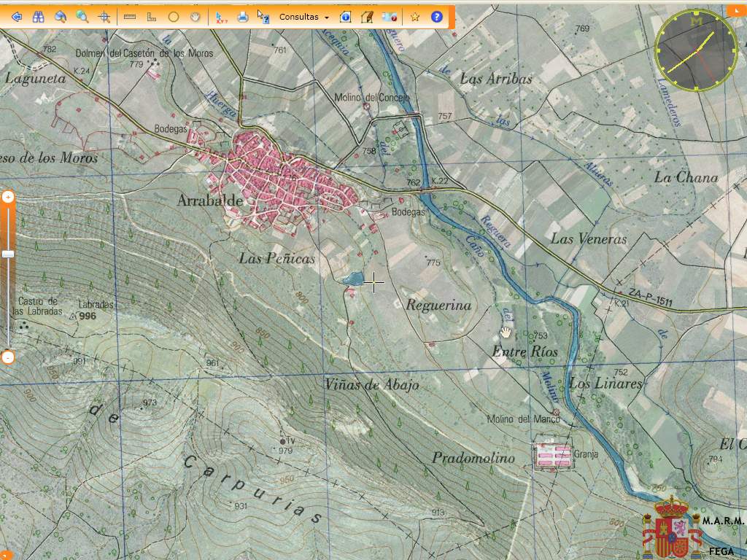
Task: Click the back arrow icon in toolbar
Action: pyautogui.click(x=17, y=17)
